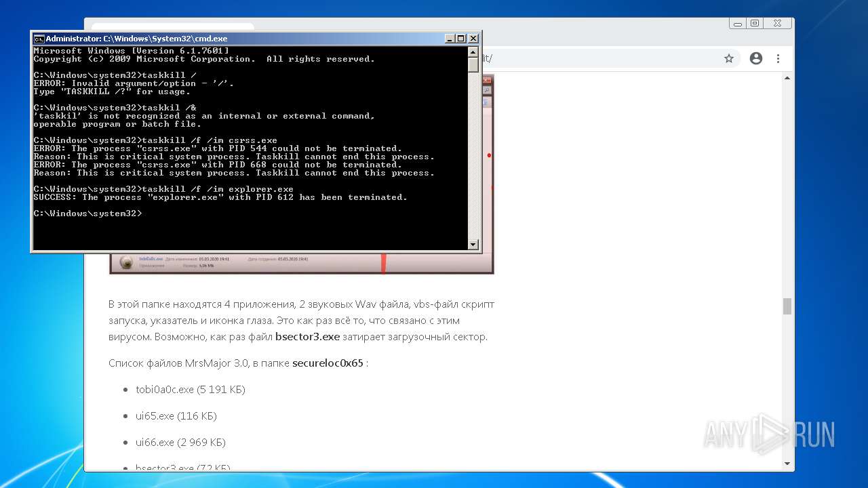Click the 'Список файлов MrsMajor 3.0' line
Viewport: 868px width, 488px height.
coord(238,363)
